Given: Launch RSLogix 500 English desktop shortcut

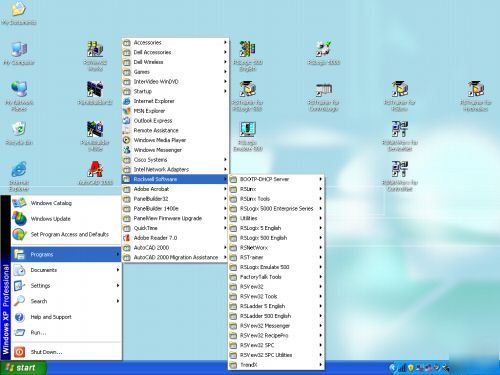Looking at the screenshot, I should click(x=248, y=56).
